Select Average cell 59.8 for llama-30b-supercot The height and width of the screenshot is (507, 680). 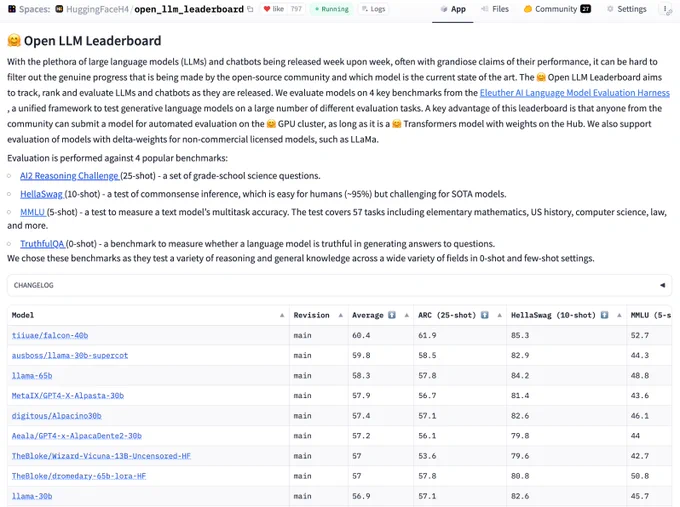380,355
